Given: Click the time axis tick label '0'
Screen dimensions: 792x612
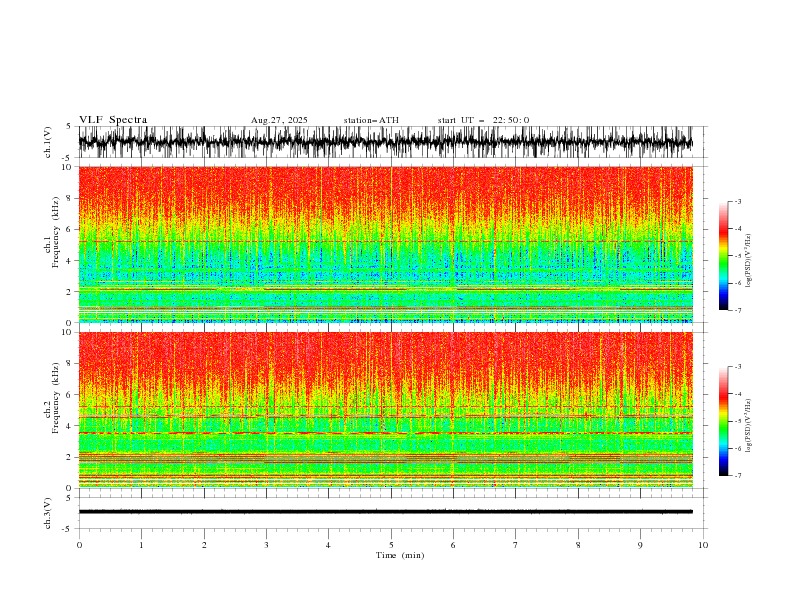Looking at the screenshot, I should click(x=79, y=545).
